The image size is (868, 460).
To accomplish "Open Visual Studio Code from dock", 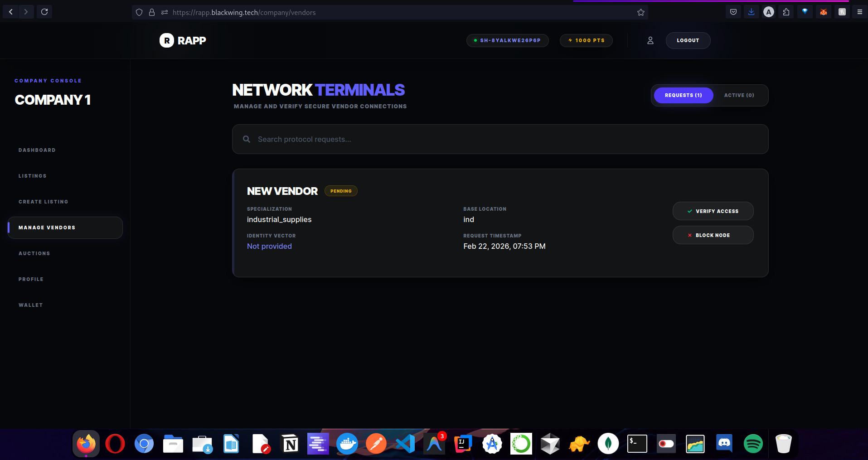I will 405,444.
